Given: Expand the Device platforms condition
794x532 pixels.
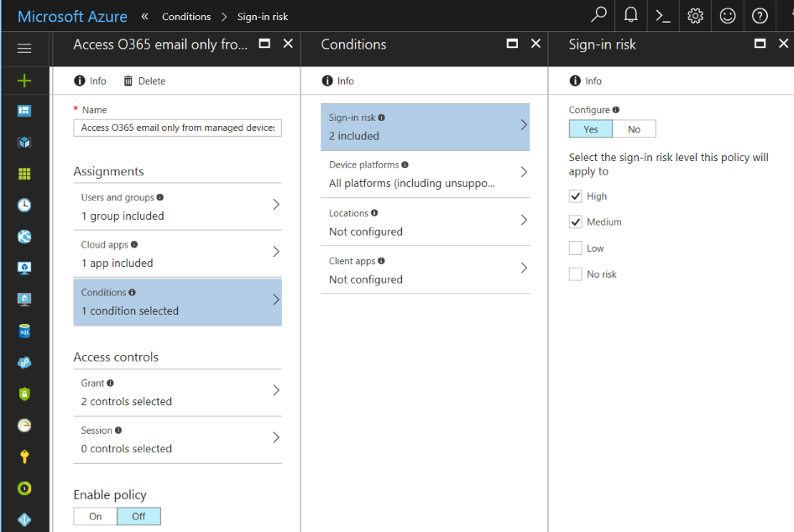Looking at the screenshot, I should 425,175.
